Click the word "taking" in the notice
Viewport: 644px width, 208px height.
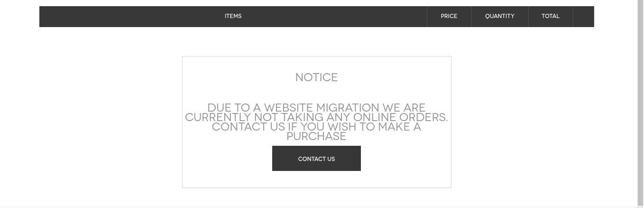tap(303, 117)
